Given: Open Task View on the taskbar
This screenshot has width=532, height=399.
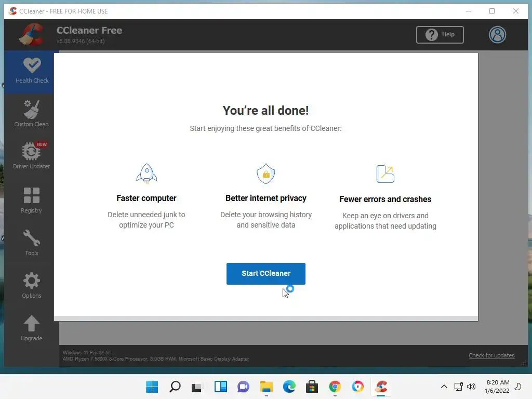Looking at the screenshot, I should pyautogui.click(x=197, y=387).
